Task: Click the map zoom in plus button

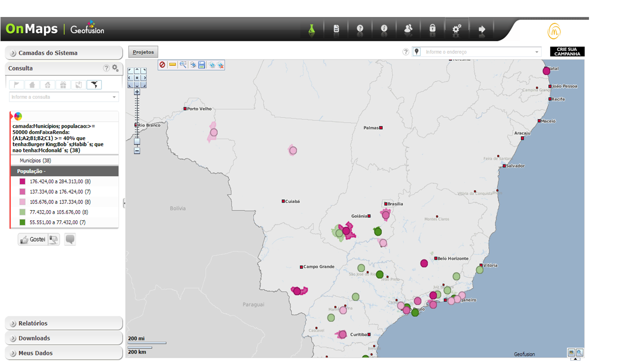Action: point(137,92)
